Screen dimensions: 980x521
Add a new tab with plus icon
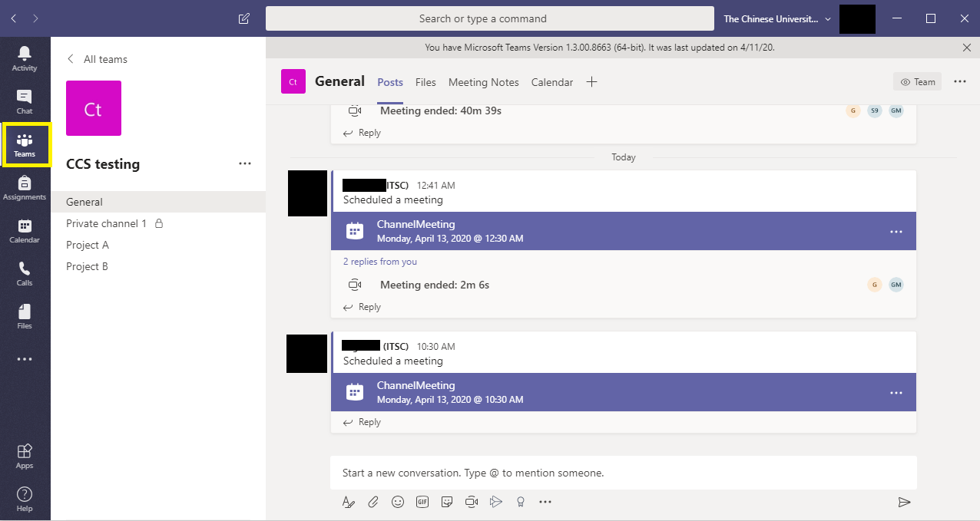(591, 82)
